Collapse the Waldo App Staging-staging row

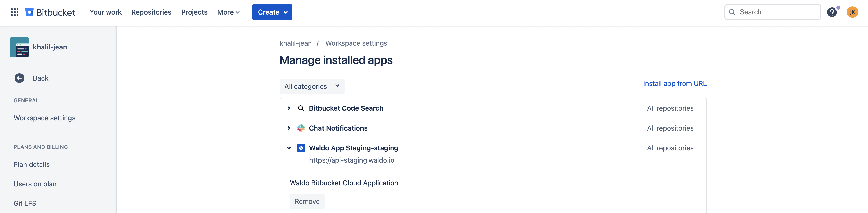[289, 148]
